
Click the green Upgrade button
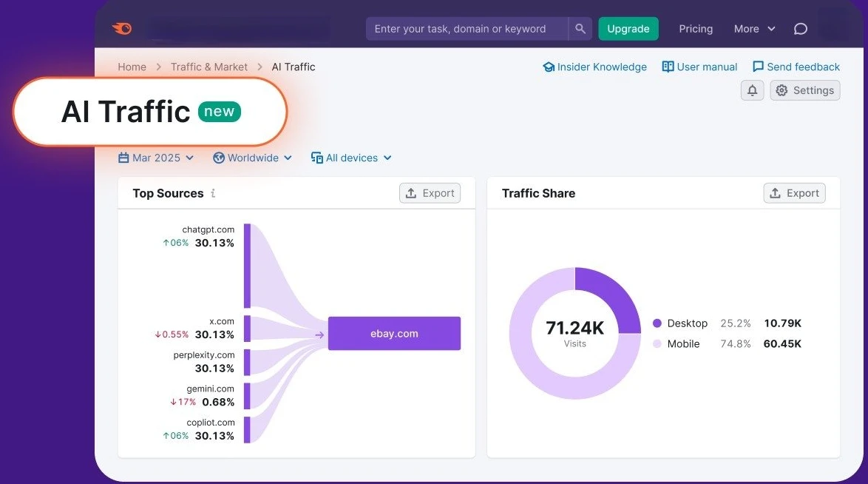[628, 28]
